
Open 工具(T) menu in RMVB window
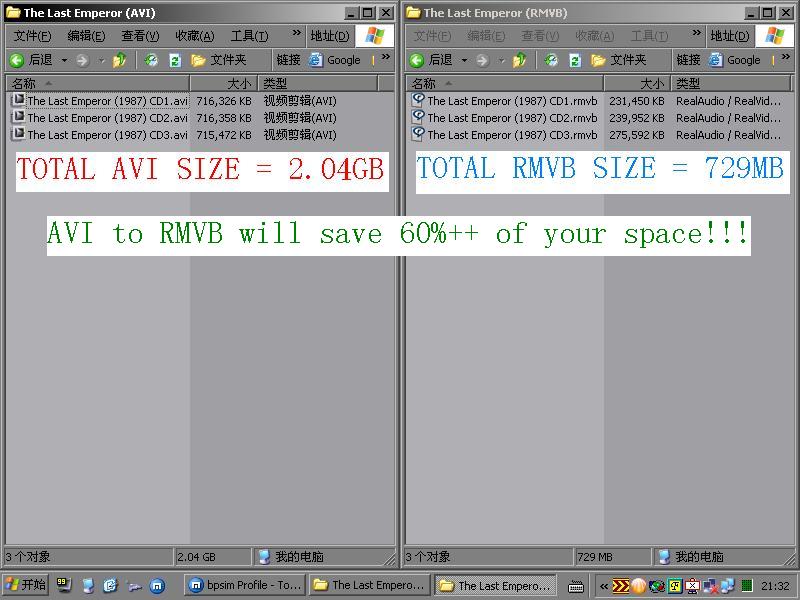[x=649, y=36]
